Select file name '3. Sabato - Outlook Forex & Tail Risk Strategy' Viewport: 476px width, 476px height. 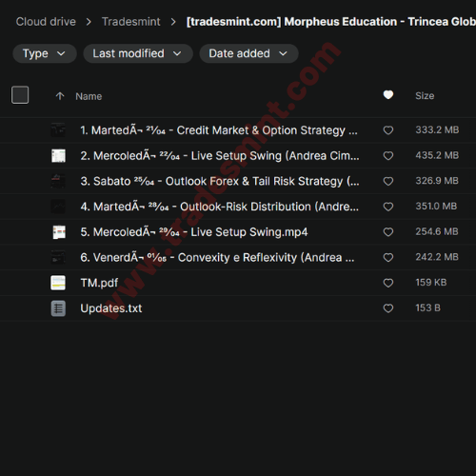[x=220, y=181]
